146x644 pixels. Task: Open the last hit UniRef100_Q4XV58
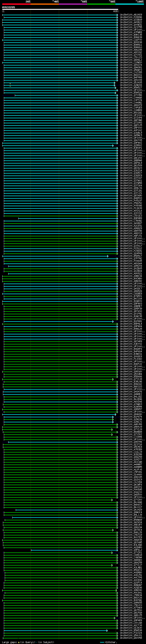(x=131, y=638)
